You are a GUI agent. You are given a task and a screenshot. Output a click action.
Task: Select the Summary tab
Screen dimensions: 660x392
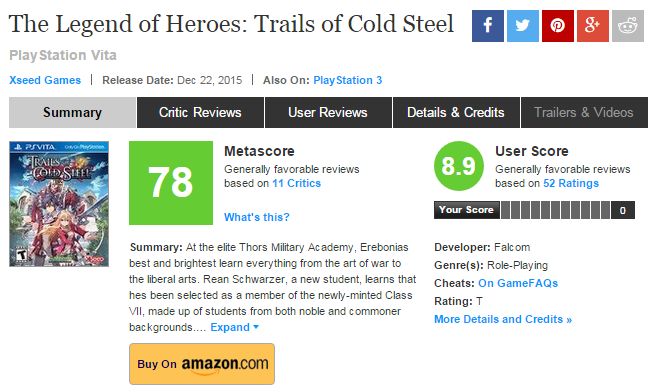(x=72, y=112)
